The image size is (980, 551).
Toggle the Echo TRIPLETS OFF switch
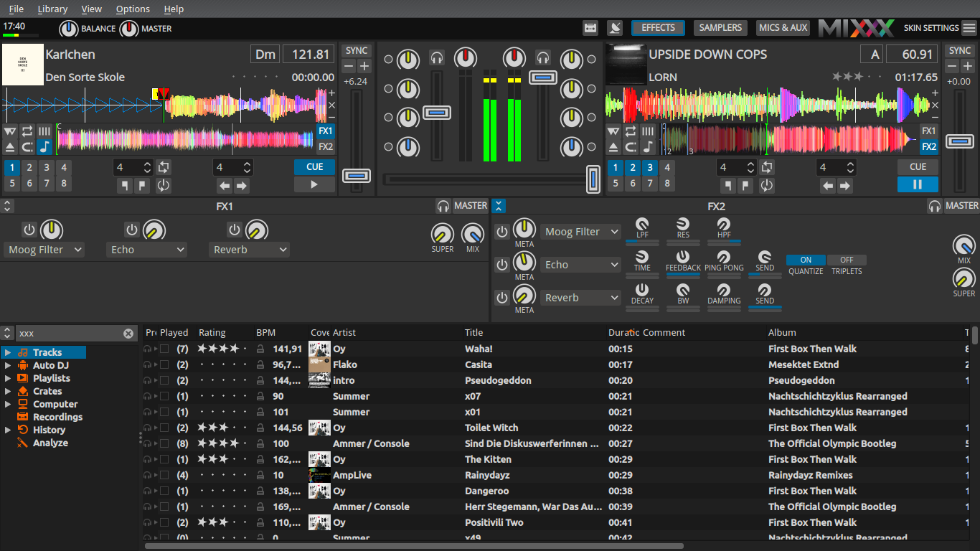[x=847, y=260]
